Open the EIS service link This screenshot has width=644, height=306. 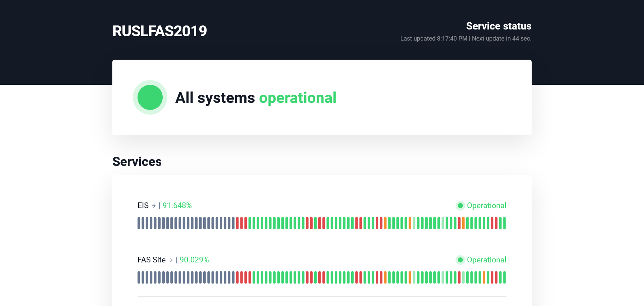tap(143, 206)
